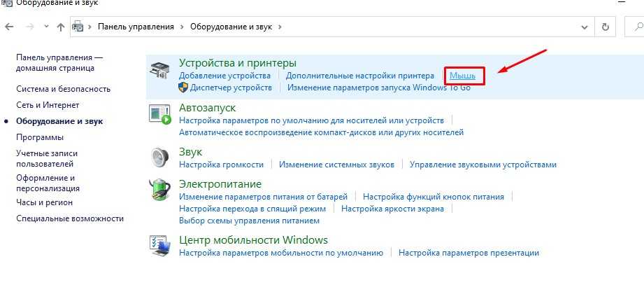Select Система и безопасность in sidebar

pos(64,89)
